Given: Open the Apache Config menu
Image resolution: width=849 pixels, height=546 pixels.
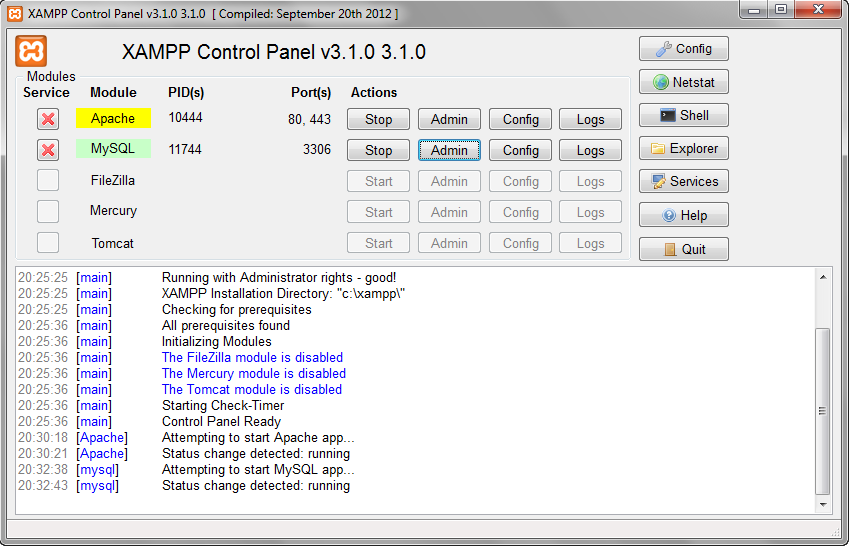Looking at the screenshot, I should point(520,119).
